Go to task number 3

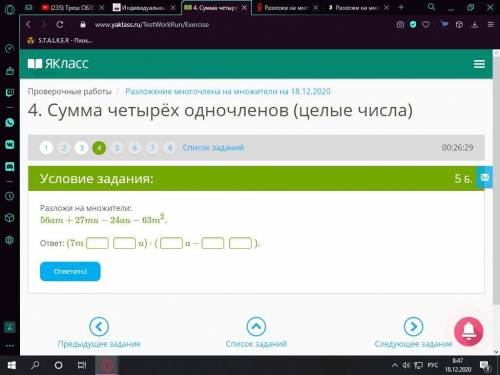point(82,148)
